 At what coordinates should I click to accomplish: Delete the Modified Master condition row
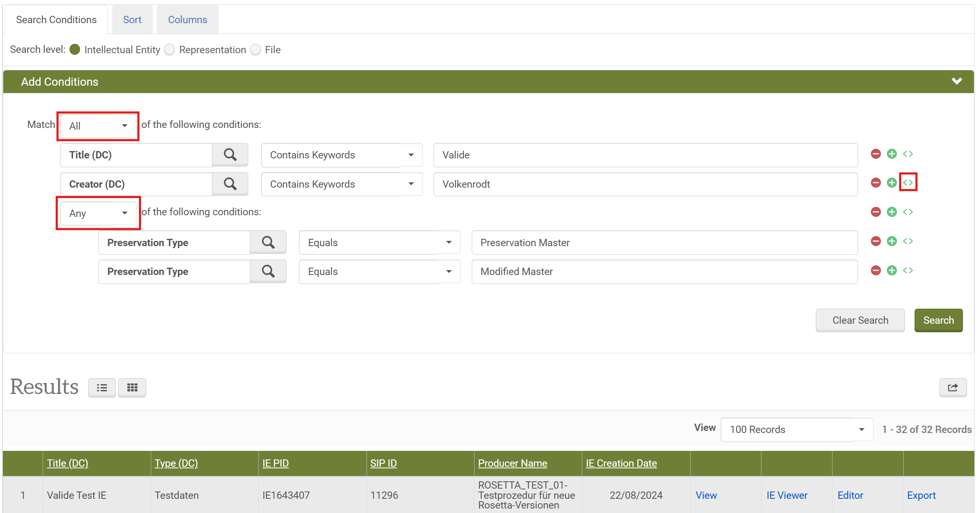tap(876, 271)
